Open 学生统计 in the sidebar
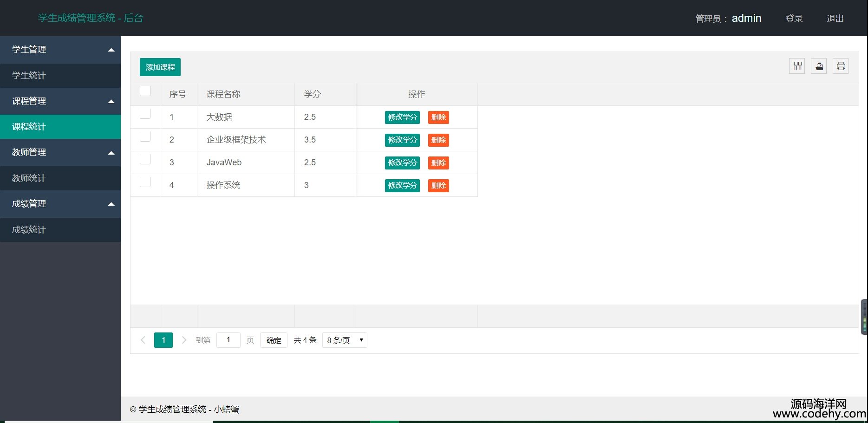Image resolution: width=868 pixels, height=423 pixels. pos(60,75)
